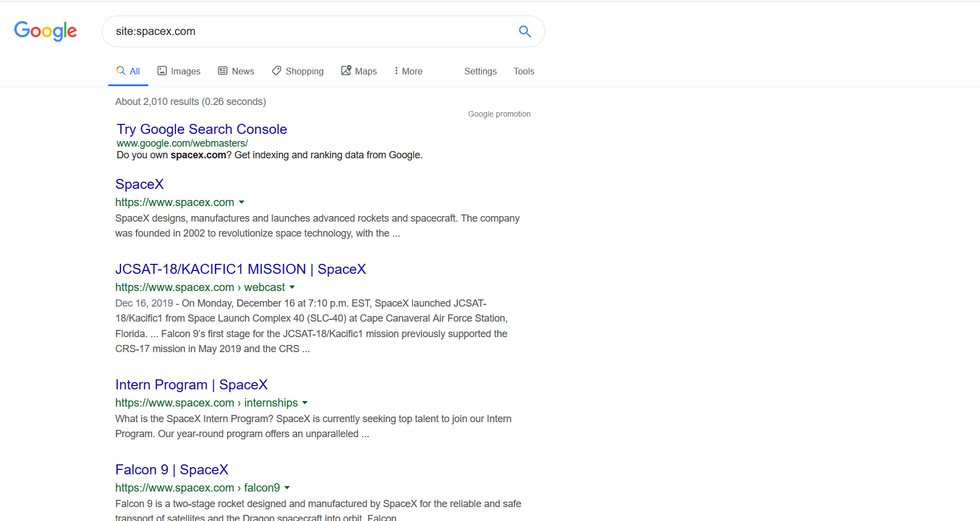Click the spacex.com › falcon9 URL
This screenshot has width=980, height=521.
pos(198,488)
